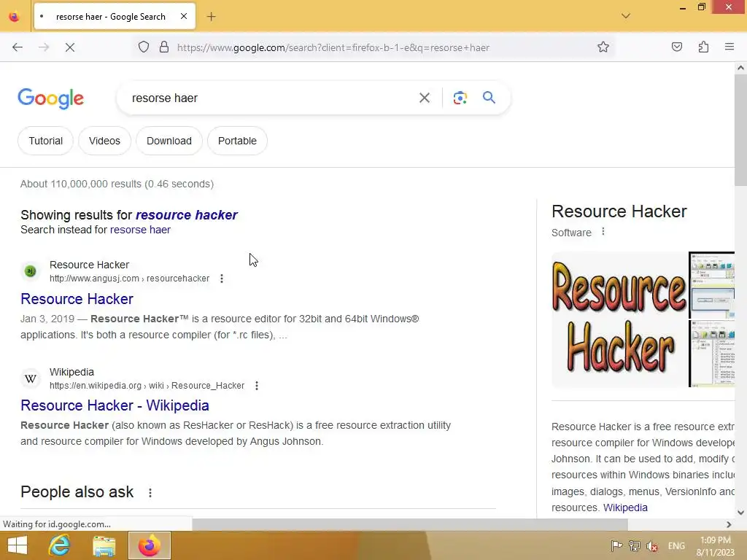
Task: Open more options for the angusj.com result
Action: click(222, 279)
